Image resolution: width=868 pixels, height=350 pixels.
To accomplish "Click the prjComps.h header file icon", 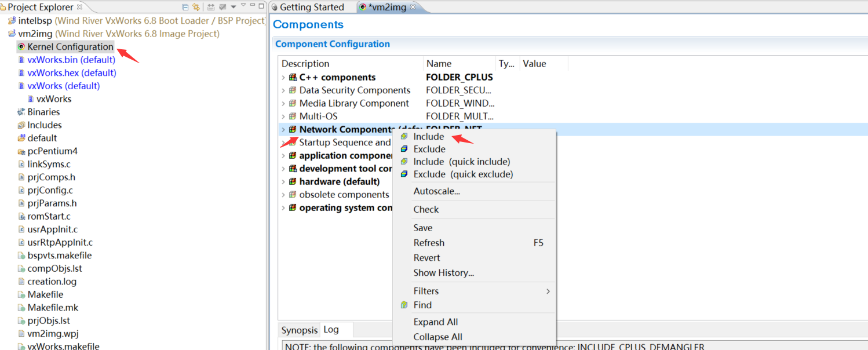I will (x=21, y=177).
